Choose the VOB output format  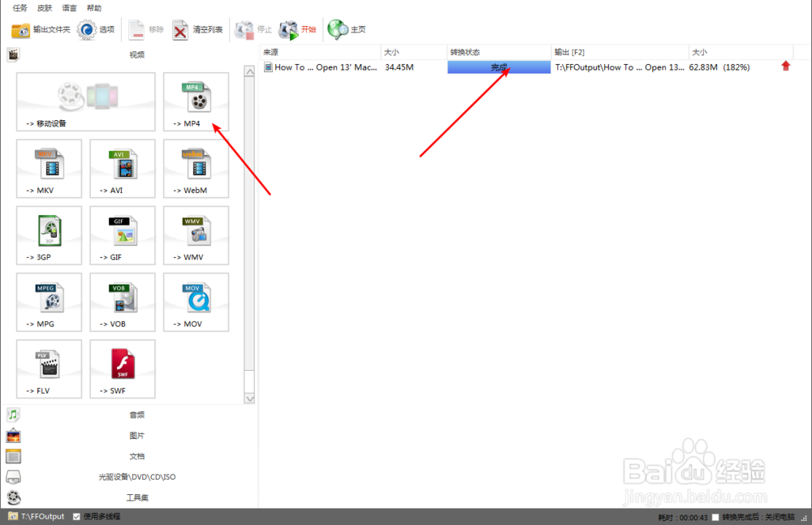123,302
